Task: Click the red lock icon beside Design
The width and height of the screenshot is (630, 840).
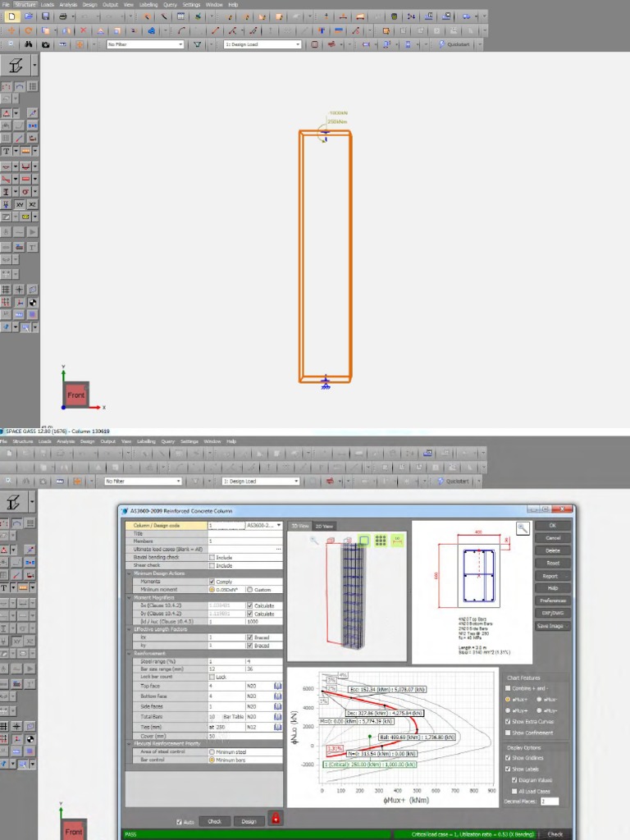Action: coord(275,818)
